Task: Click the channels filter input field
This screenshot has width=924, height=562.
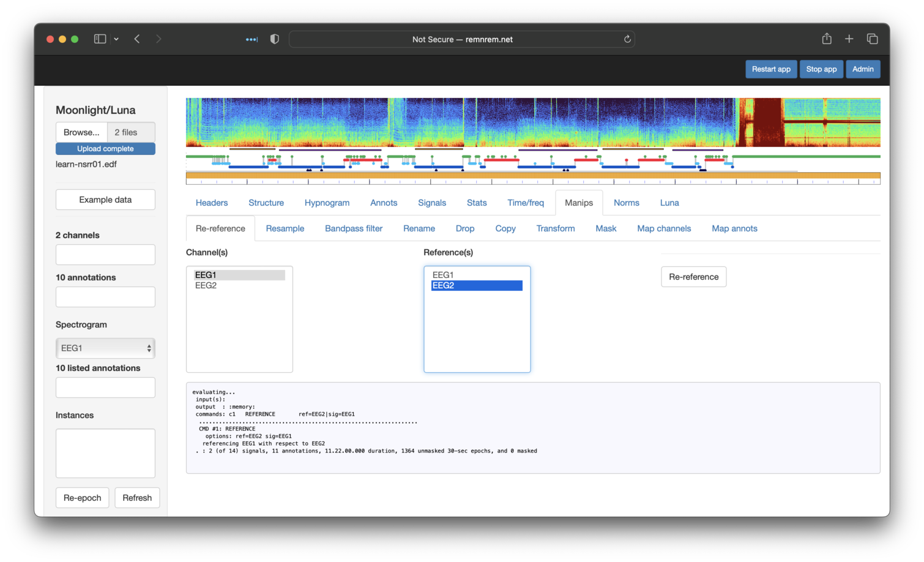Action: [x=105, y=255]
